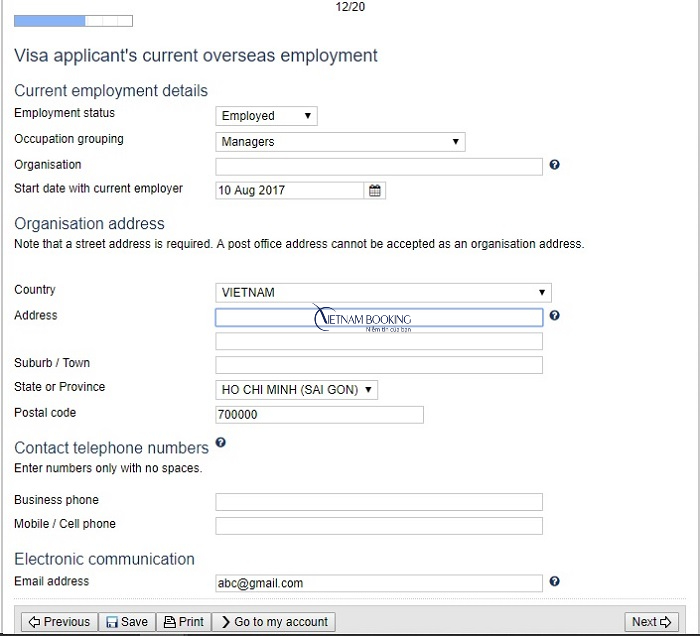
Task: Click the Postal code field
Action: coord(319,415)
